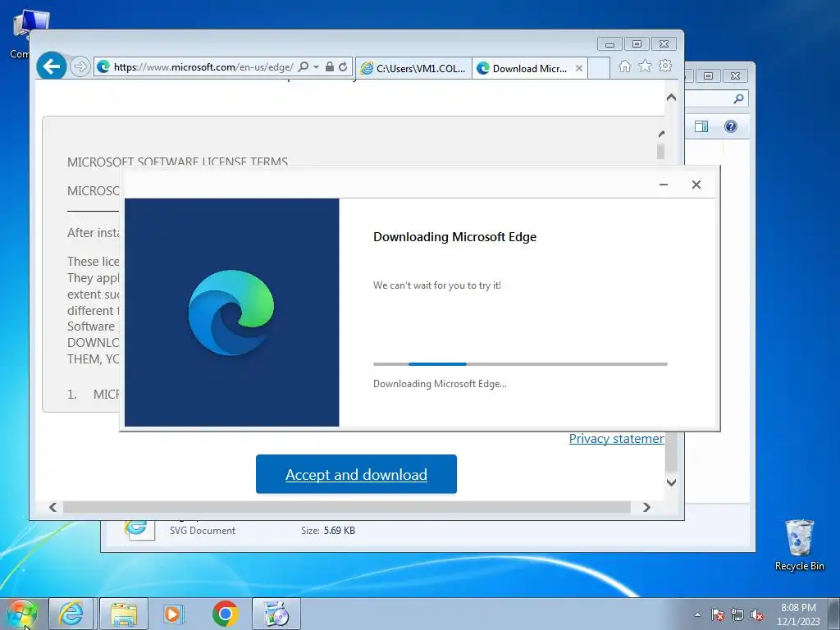Viewport: 840px width, 630px height.
Task: Click Internet Explorer taskbar icon
Action: pos(72,614)
